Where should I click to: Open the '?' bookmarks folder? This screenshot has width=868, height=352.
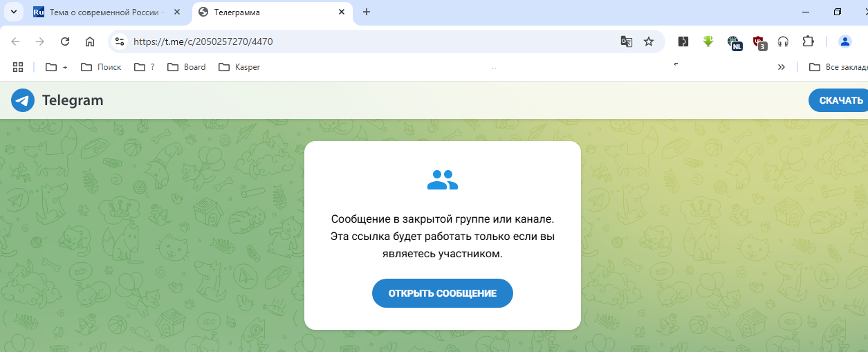145,67
